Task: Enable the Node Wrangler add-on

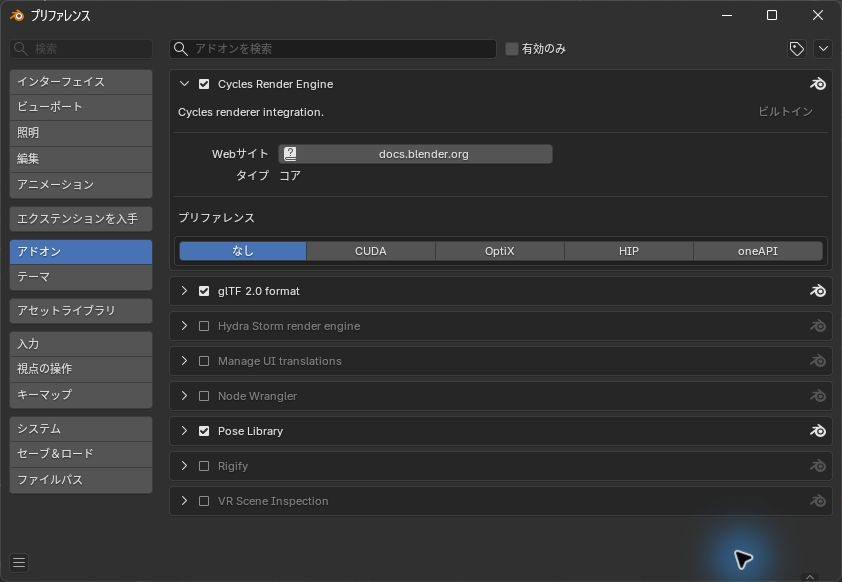Action: click(x=204, y=396)
